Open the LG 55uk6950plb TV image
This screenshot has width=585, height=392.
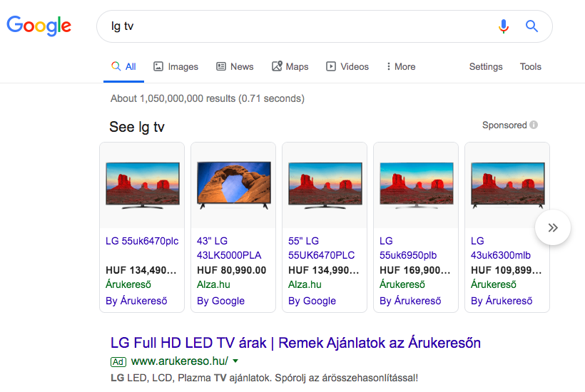(417, 185)
